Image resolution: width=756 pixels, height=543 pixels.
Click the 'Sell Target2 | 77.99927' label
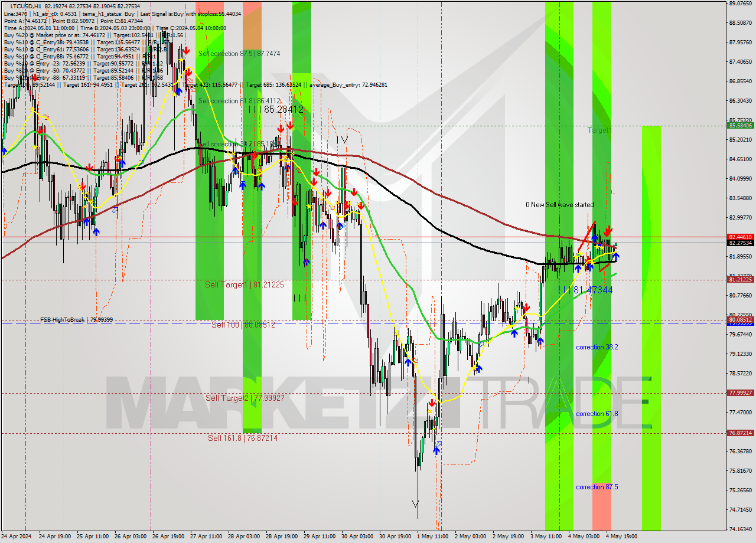[x=245, y=398]
